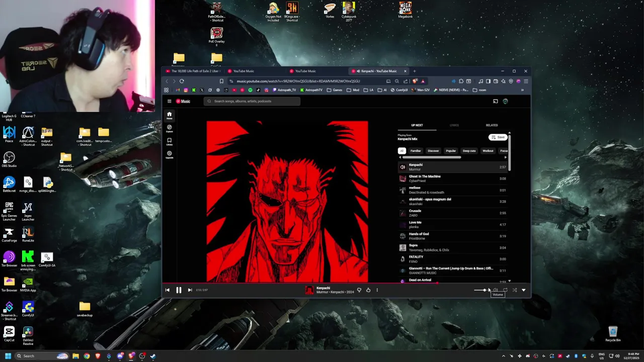Open the browser main menu icon

pos(526,81)
